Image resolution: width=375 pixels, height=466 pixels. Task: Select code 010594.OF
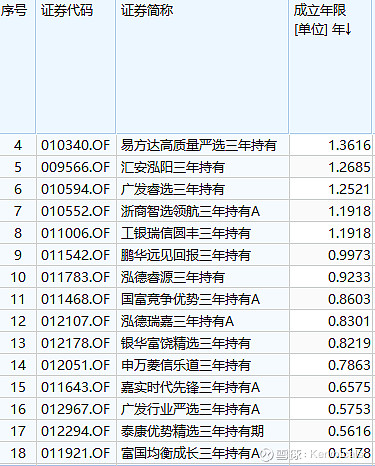click(x=75, y=189)
